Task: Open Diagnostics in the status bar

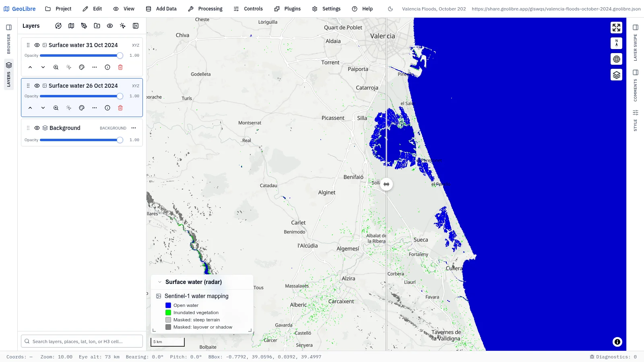Action: (613, 357)
